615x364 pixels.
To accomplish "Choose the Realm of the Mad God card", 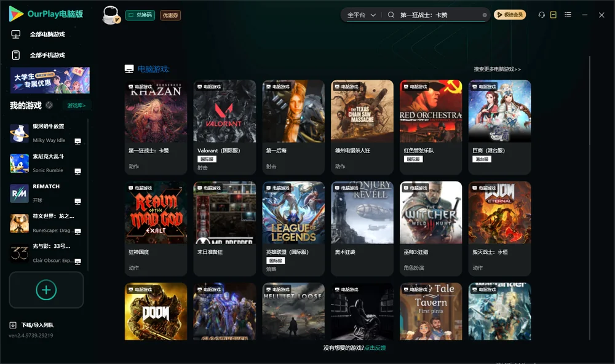I will pos(156,229).
